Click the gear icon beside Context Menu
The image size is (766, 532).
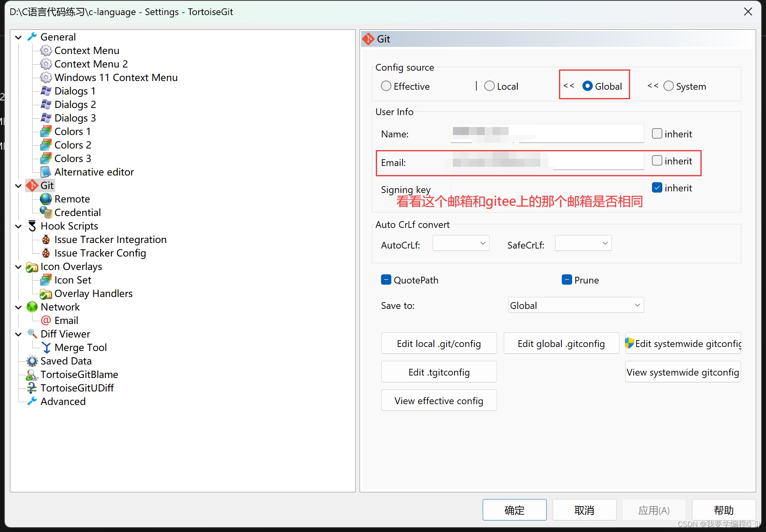(x=46, y=50)
